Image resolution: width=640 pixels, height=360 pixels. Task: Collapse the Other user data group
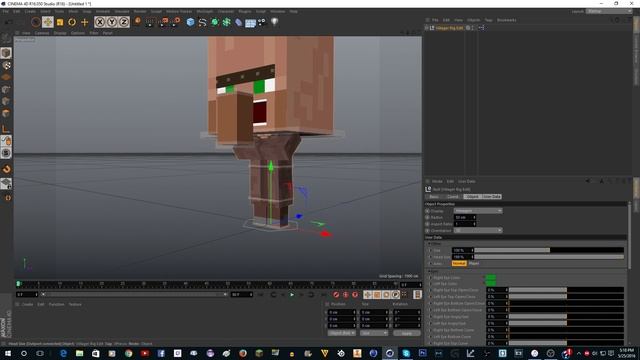point(429,244)
